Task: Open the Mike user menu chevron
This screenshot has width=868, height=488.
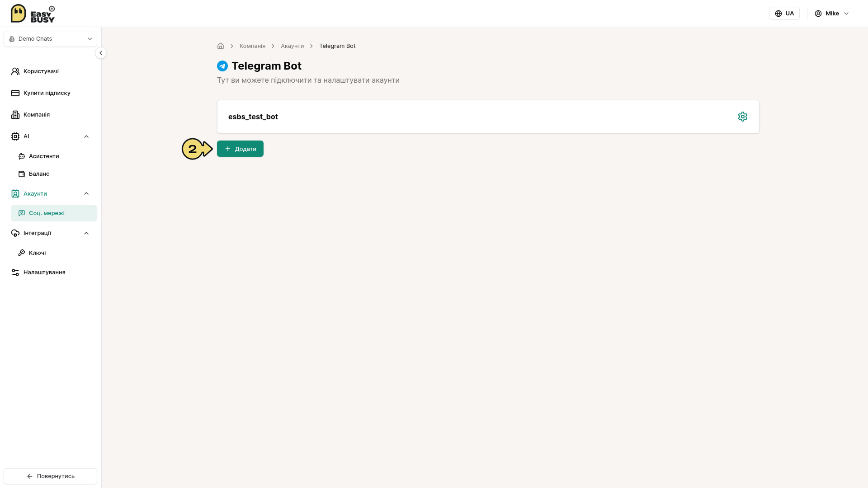Action: tap(846, 14)
